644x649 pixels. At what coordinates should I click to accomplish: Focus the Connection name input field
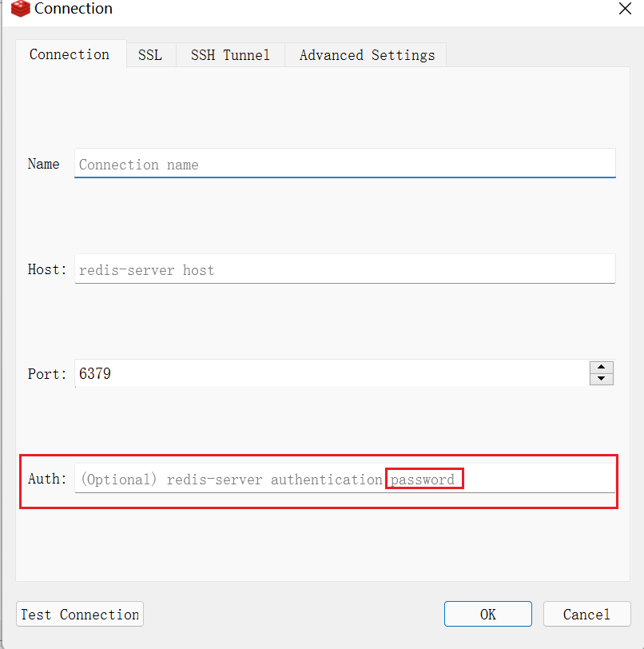344,164
